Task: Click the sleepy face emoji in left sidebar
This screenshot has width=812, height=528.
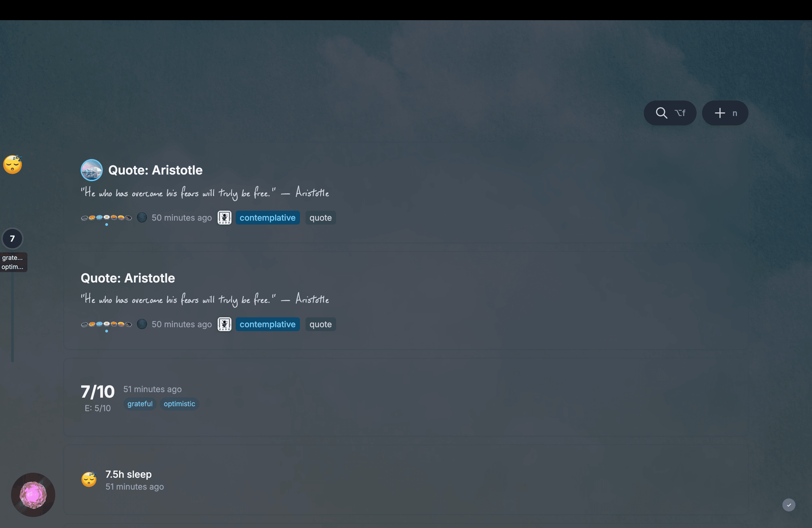Action: click(13, 164)
